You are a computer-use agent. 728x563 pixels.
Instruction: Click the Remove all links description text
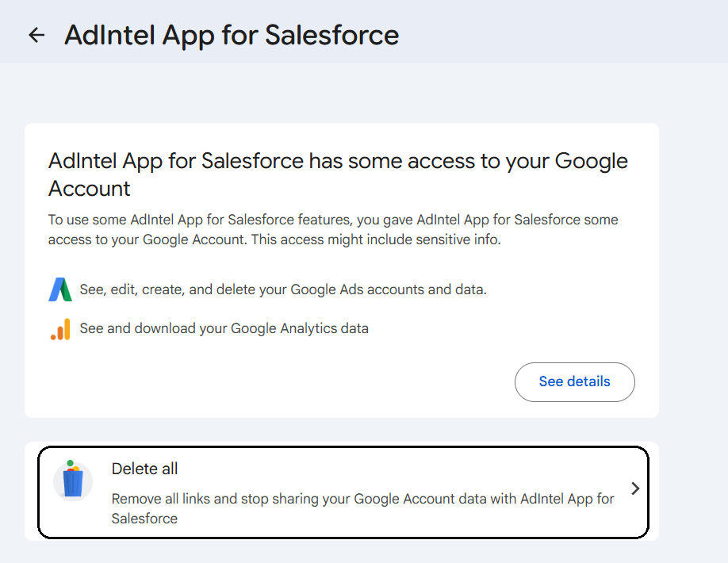point(362,508)
